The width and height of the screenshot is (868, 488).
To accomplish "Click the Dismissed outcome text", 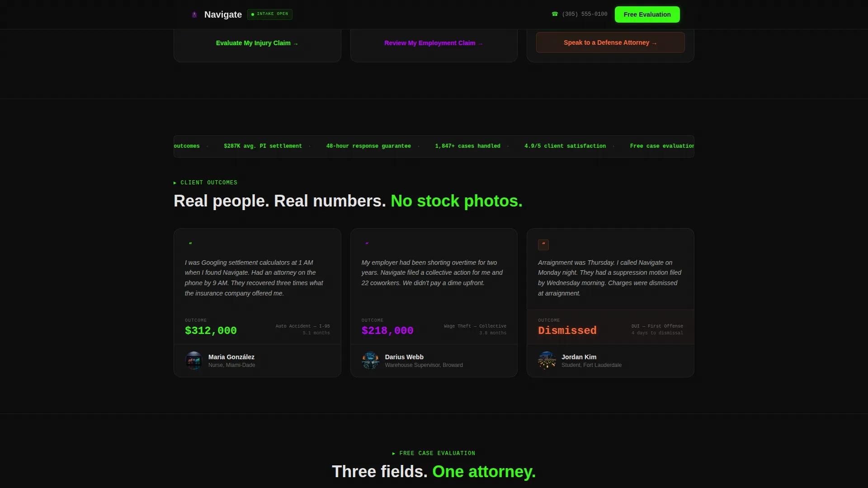I will pos(567,330).
